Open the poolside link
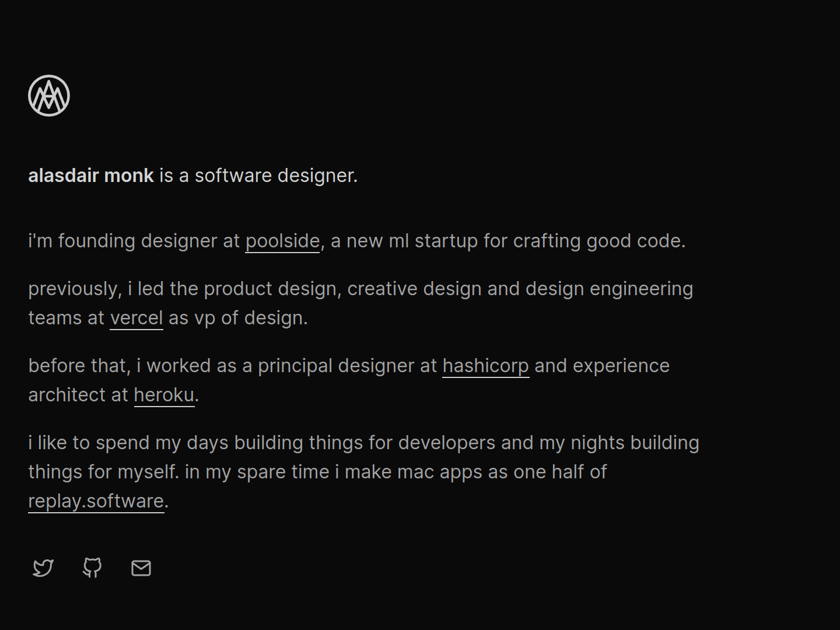 pos(282,241)
